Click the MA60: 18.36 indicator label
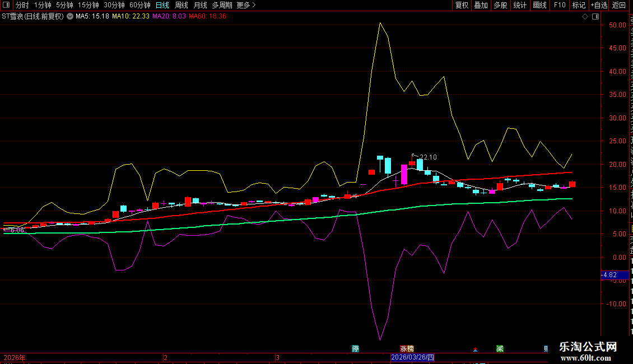The height and width of the screenshot is (364, 633). click(x=207, y=17)
